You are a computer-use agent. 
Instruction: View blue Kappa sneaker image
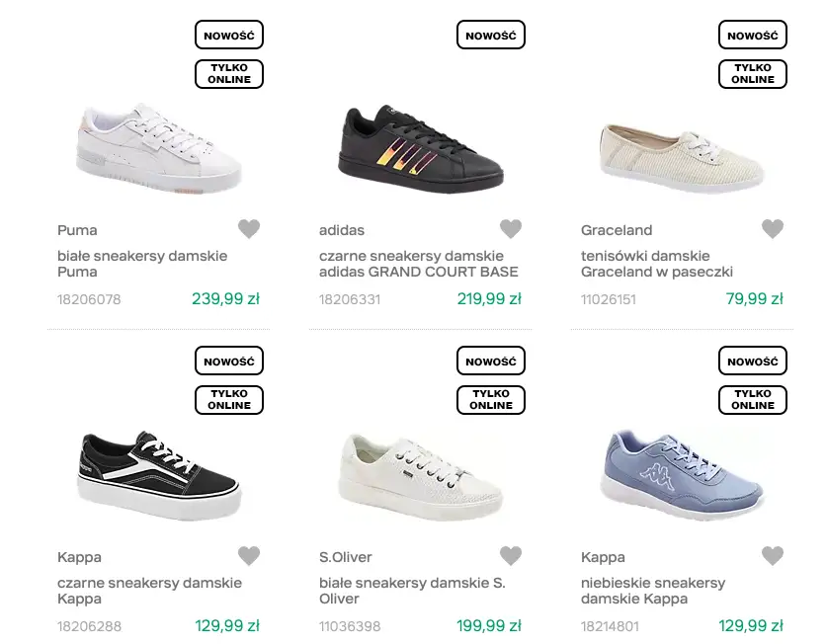(682, 472)
